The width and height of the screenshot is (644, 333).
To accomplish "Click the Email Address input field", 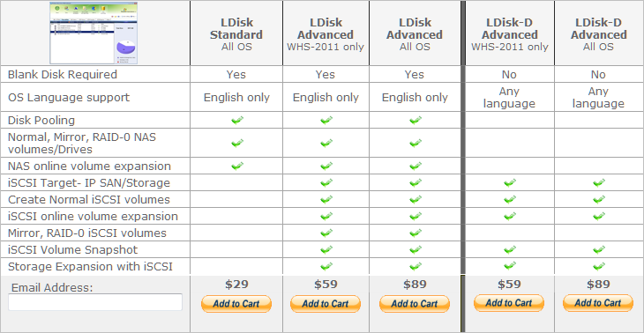I will tap(95, 302).
